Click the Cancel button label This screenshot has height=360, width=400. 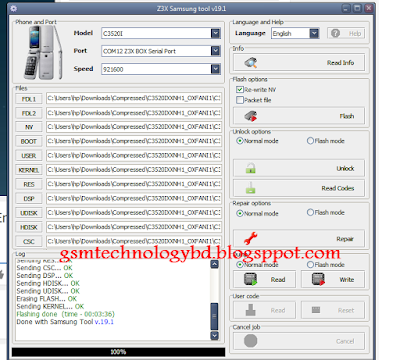click(345, 341)
